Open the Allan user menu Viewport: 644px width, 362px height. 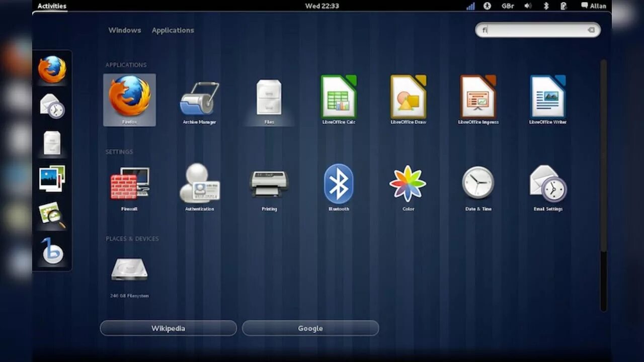tap(594, 6)
